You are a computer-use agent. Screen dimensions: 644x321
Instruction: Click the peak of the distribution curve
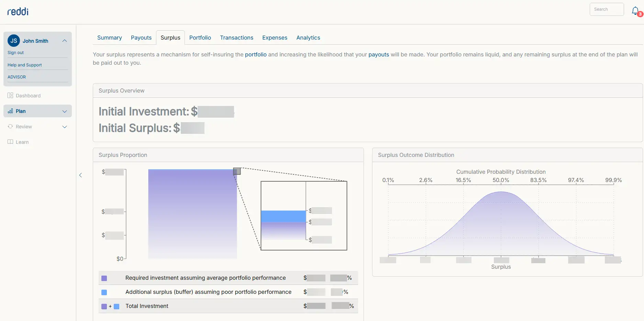[x=501, y=192]
